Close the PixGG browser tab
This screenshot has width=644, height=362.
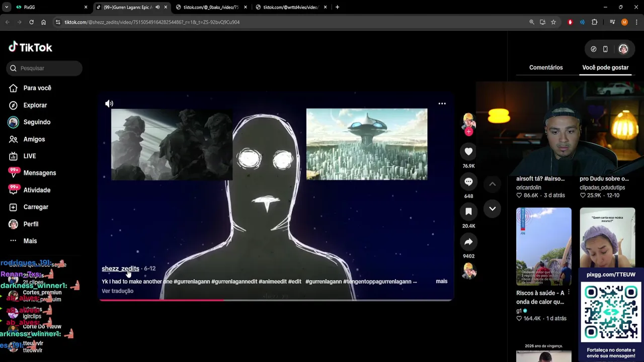pos(86,7)
